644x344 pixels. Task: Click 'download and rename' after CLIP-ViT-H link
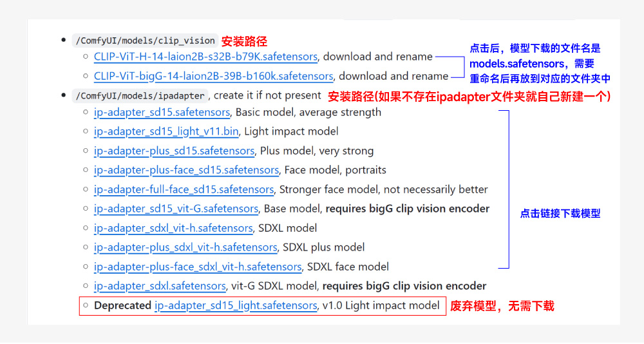tap(378, 57)
